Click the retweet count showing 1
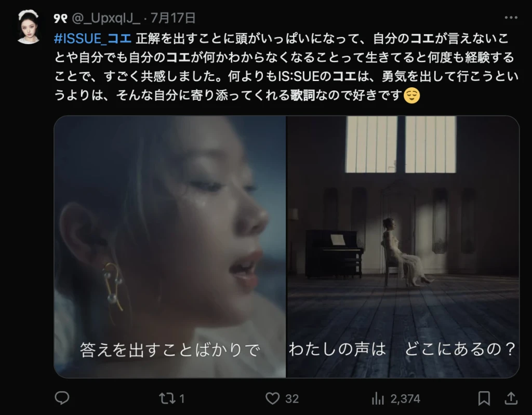The height and width of the screenshot is (415, 532). 182,399
